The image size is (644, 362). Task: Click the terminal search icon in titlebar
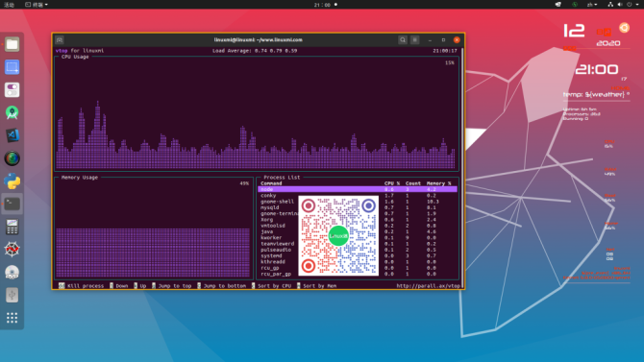(403, 39)
